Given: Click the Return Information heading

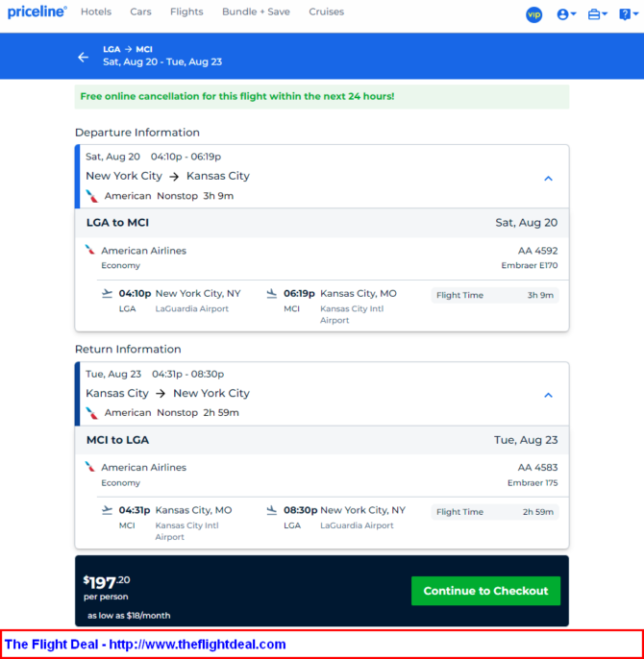Looking at the screenshot, I should tap(128, 350).
